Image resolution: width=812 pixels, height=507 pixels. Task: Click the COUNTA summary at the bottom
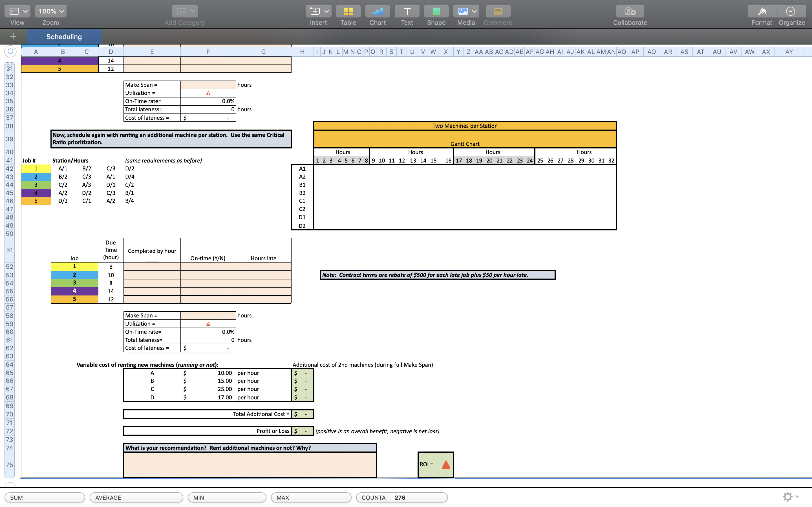[402, 497]
